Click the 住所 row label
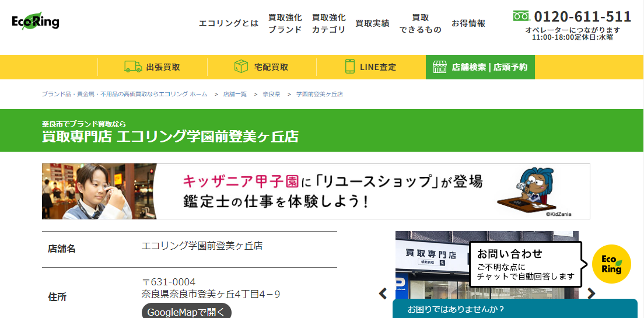Viewport: 644px width, 318px height. (57, 296)
